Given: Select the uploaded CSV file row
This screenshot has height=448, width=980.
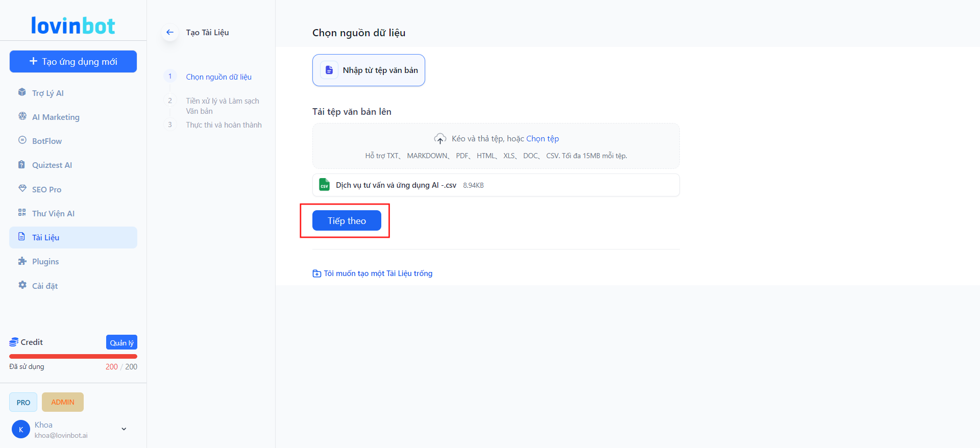Looking at the screenshot, I should (x=496, y=185).
